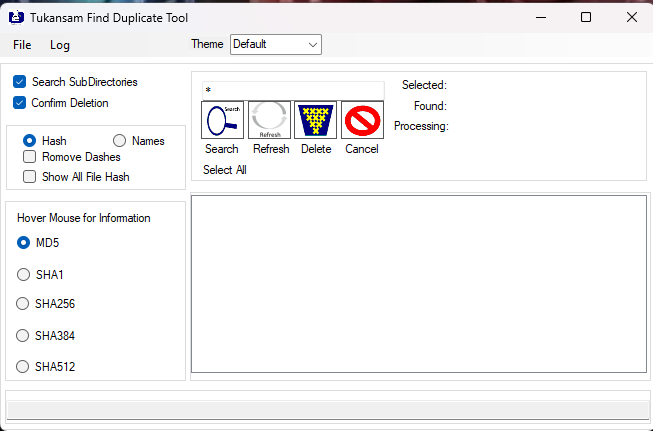The width and height of the screenshot is (653, 431).
Task: Open the Log menu
Action: point(60,45)
